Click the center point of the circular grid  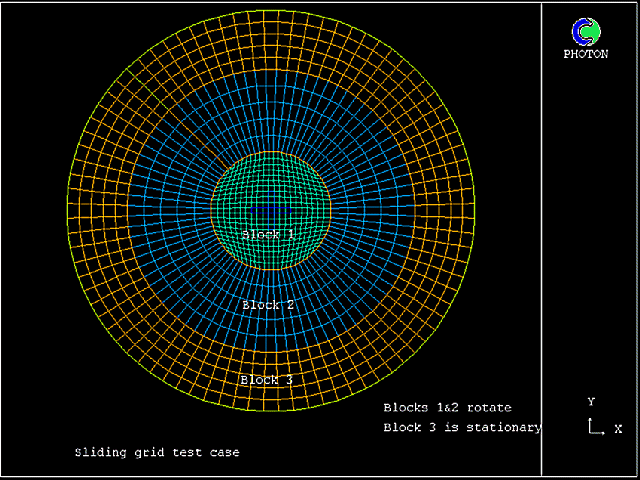point(271,211)
